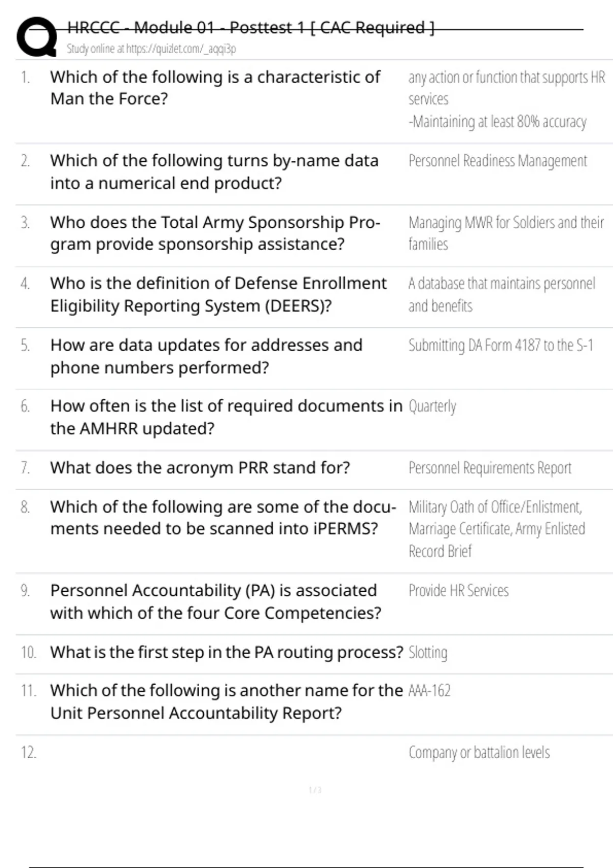The width and height of the screenshot is (613, 868).
Task: Select the iPERMS scanned documents question
Action: 223,518
